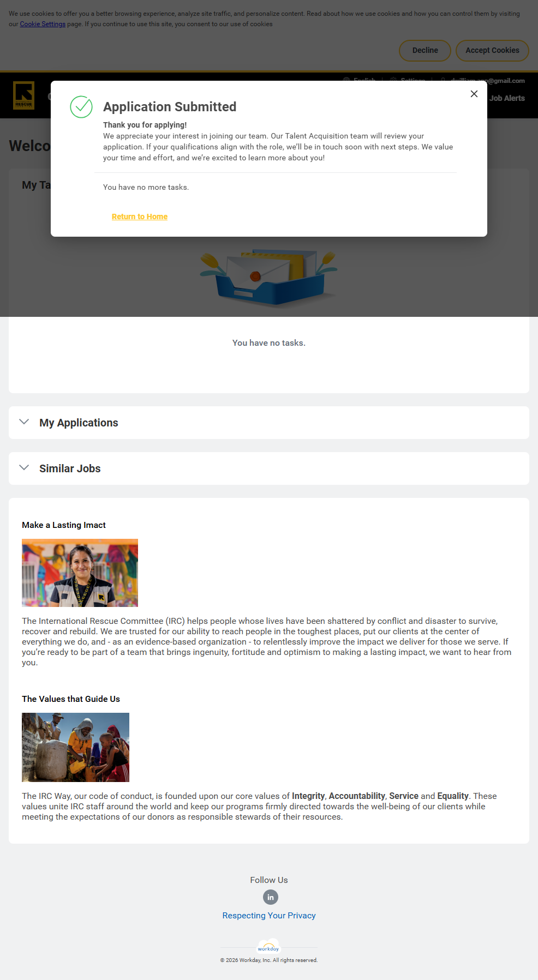Click the Workday logo in footer

268,947
